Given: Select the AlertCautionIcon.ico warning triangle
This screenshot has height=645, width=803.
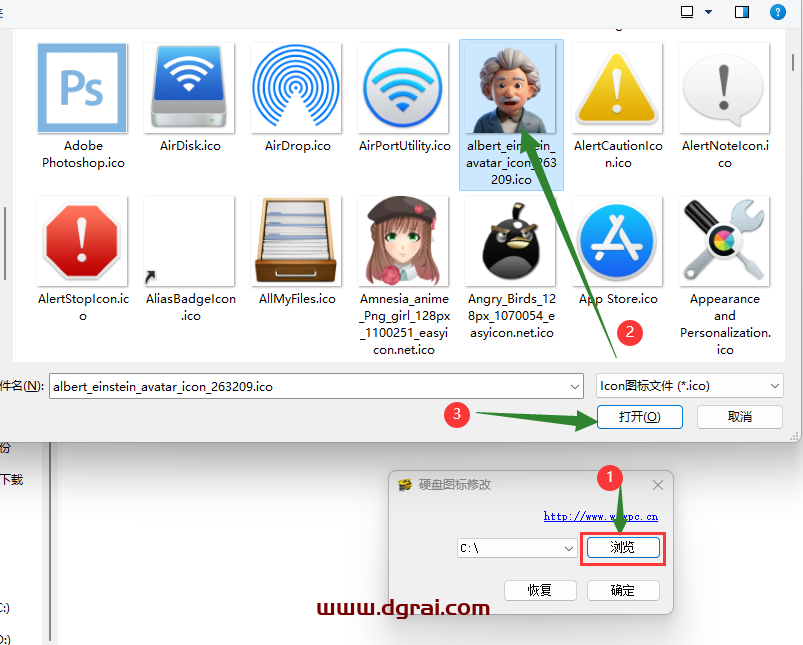Looking at the screenshot, I should coord(617,88).
